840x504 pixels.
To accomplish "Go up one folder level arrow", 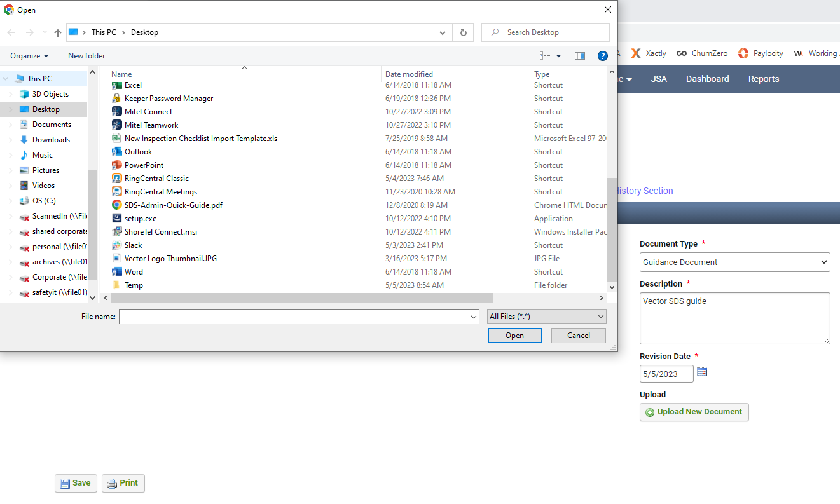I will 58,32.
